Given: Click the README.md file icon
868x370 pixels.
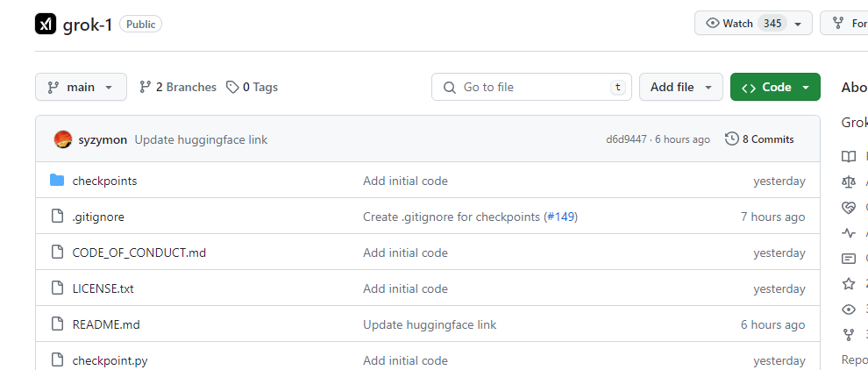Looking at the screenshot, I should [57, 324].
